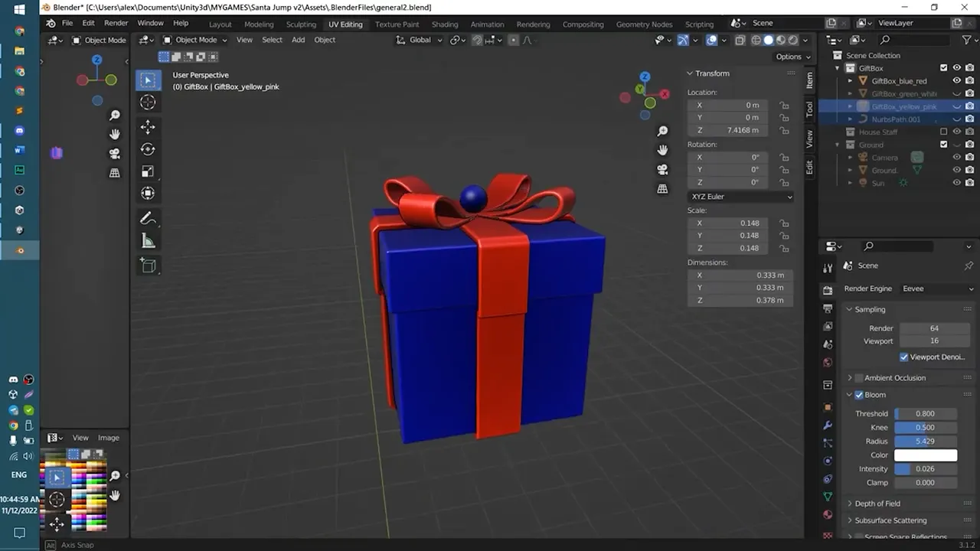Click the Render samples field
Viewport: 980px width, 551px height.
934,328
